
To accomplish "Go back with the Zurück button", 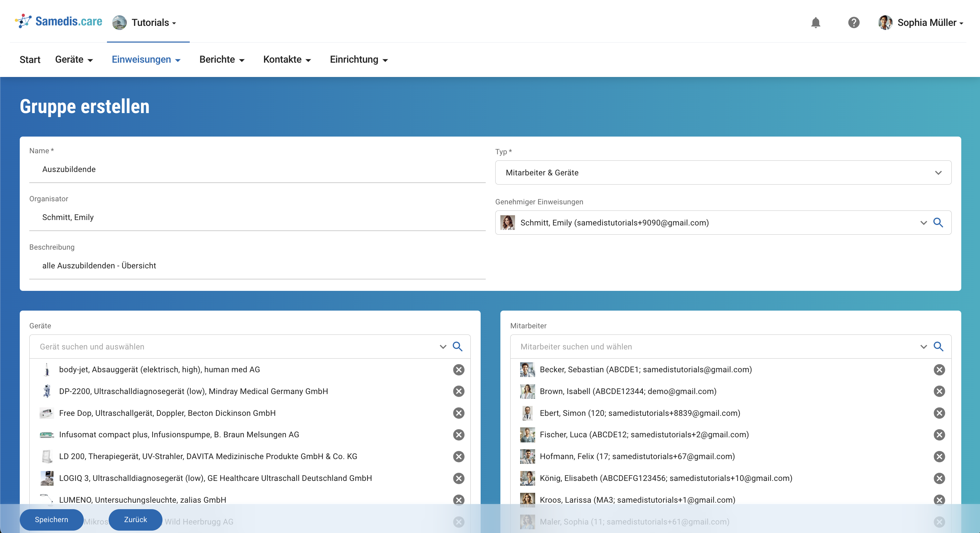I will point(136,520).
